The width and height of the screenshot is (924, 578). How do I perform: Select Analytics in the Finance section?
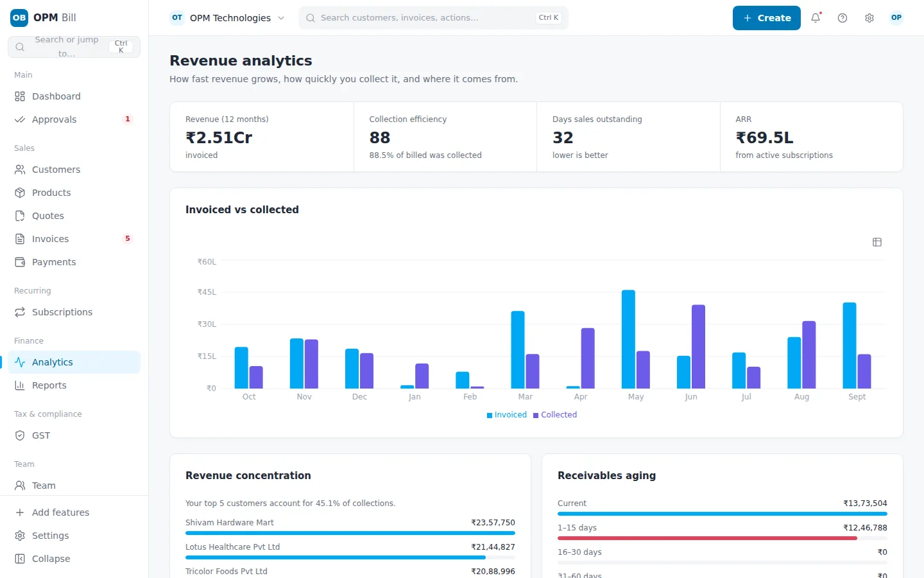coord(74,362)
